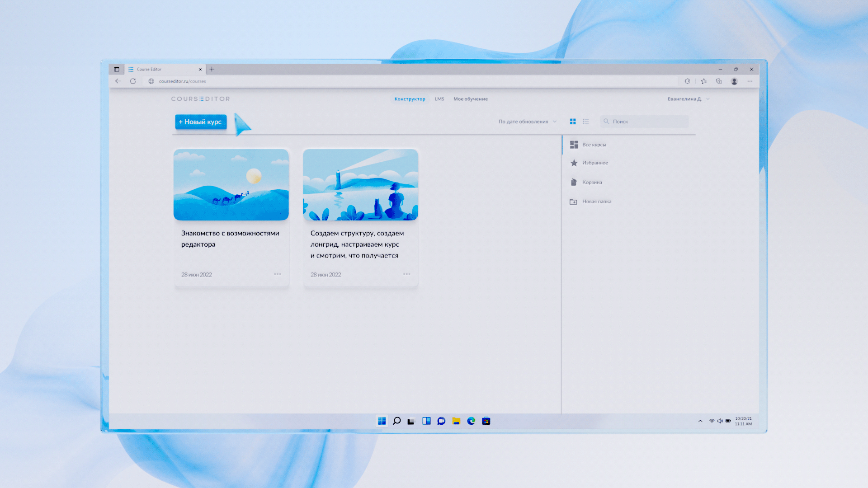Go to Мое обучение tab
868x488 pixels.
(471, 99)
